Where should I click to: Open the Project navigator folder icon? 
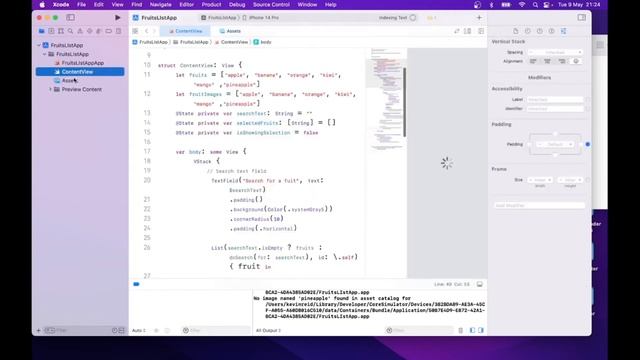click(42, 31)
